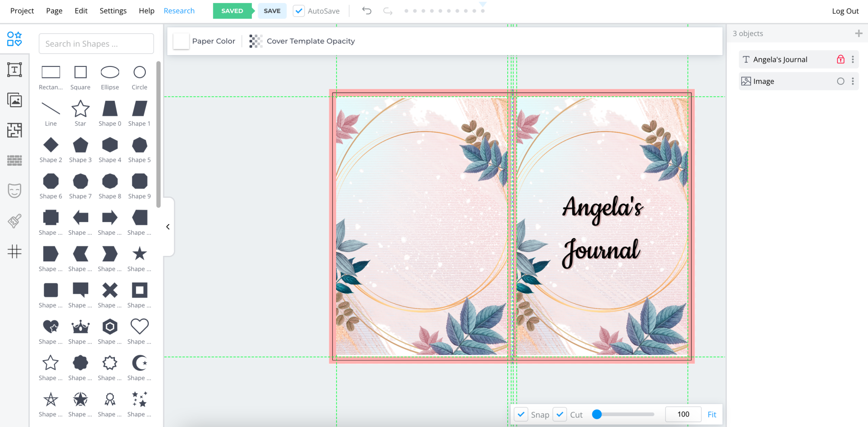Viewport: 868px width, 427px height.
Task: Click inside the shapes search field
Action: click(x=96, y=43)
